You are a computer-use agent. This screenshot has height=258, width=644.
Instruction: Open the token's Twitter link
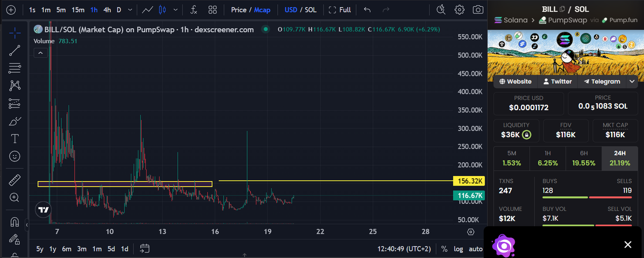tap(557, 81)
